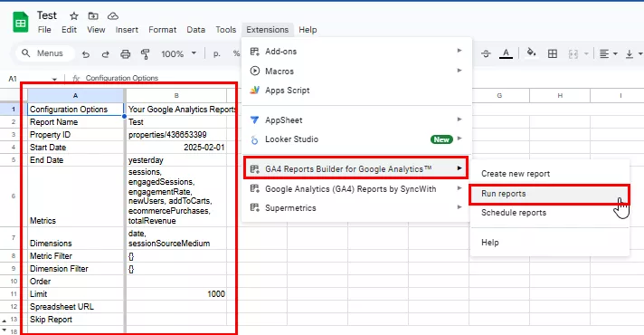644x335 pixels.
Task: Select the Configuration Options cell
Action: (x=76, y=110)
